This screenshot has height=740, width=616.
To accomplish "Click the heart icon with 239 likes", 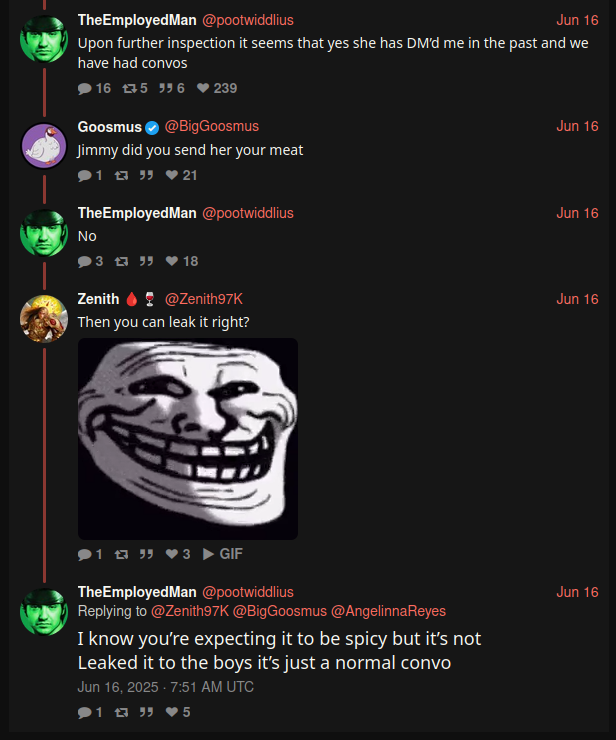I will (x=203, y=88).
